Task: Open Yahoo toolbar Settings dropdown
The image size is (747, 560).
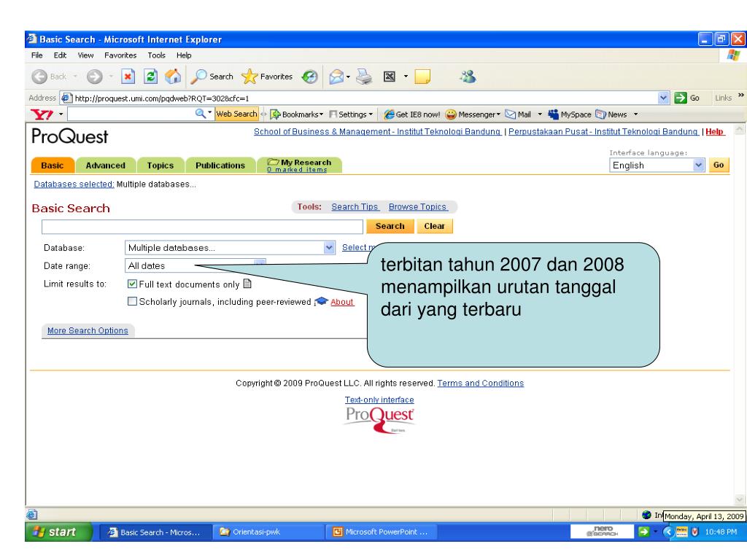Action: click(x=351, y=114)
